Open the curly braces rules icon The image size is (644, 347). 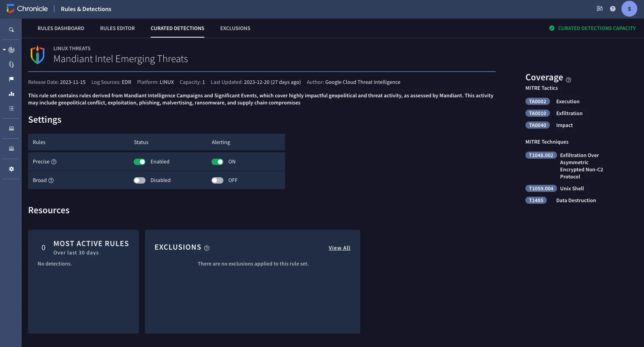pyautogui.click(x=11, y=64)
